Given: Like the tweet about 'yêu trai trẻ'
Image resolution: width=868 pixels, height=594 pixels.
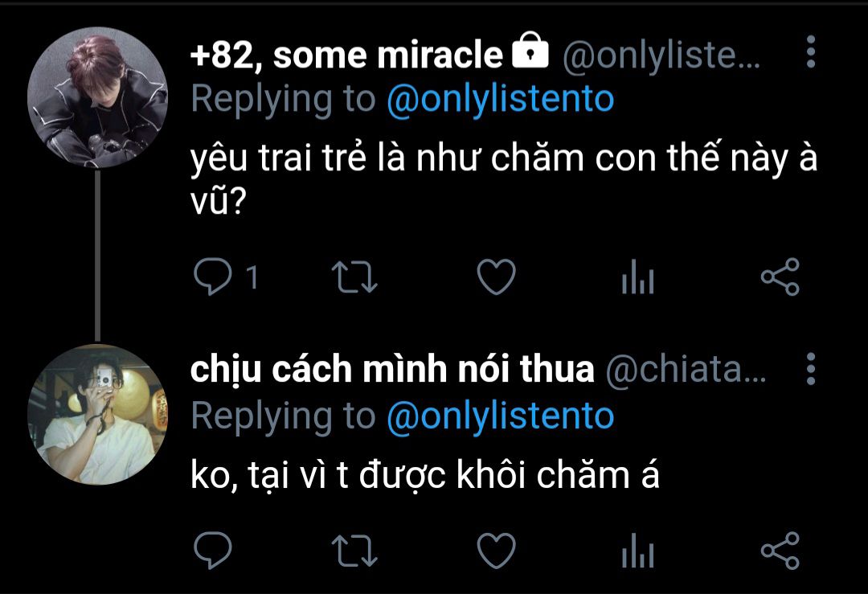Looking at the screenshot, I should 496,277.
